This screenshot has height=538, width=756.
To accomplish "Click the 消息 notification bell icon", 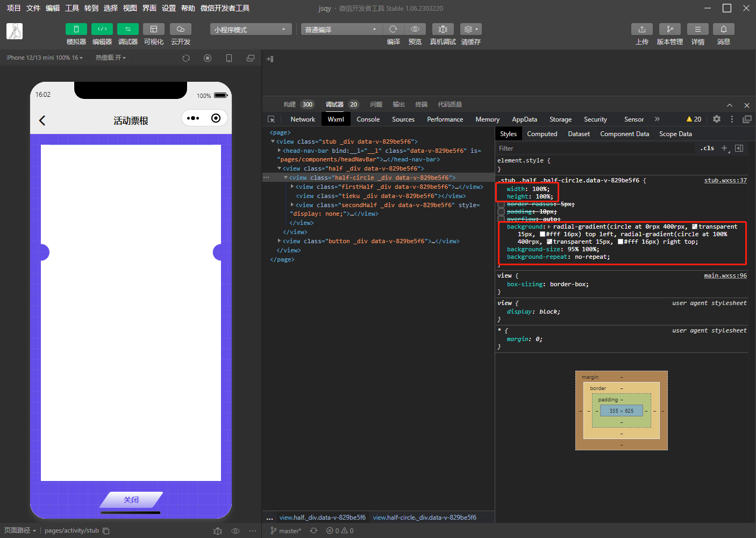I will pyautogui.click(x=723, y=29).
